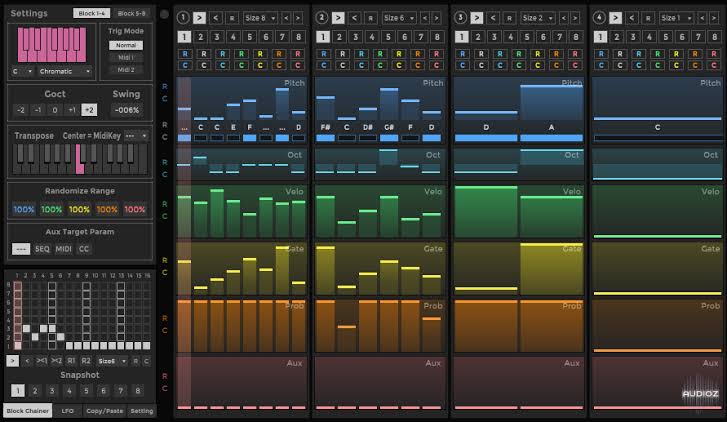The image size is (727, 422).
Task: Click the increase-size arrow at block 1 header's right end
Action: [298, 18]
